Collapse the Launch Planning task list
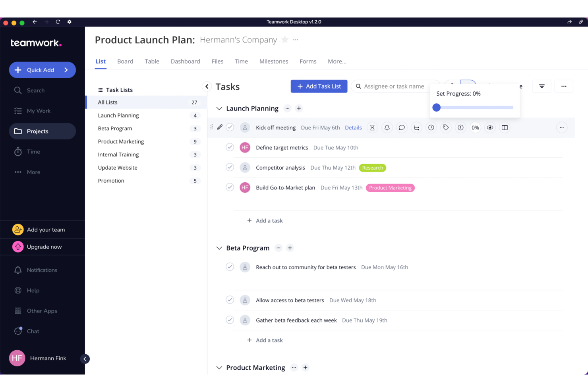This screenshot has width=588, height=392. [x=219, y=108]
